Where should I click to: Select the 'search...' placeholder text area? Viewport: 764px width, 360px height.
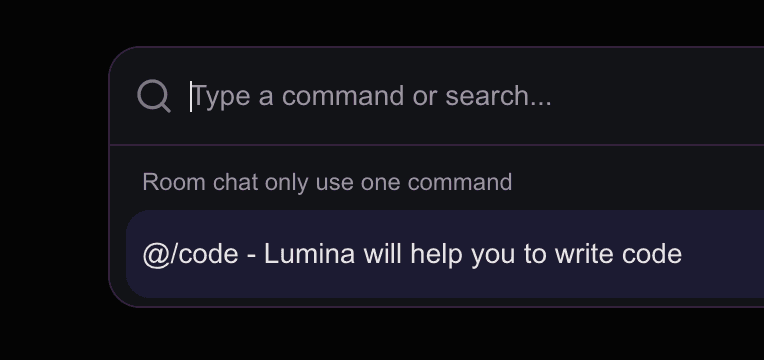pos(498,96)
